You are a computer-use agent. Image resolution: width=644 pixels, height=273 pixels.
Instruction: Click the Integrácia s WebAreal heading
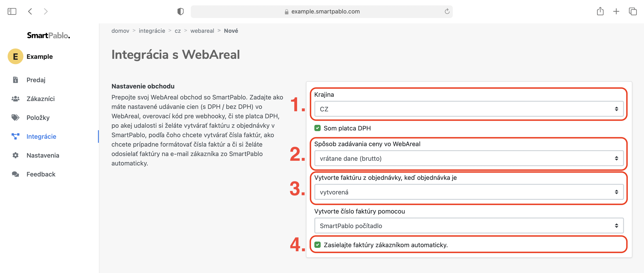click(175, 55)
